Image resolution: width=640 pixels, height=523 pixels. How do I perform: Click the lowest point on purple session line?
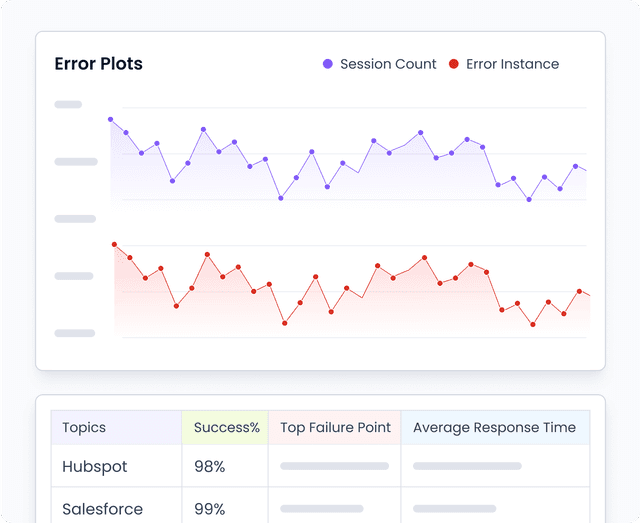pyautogui.click(x=529, y=199)
